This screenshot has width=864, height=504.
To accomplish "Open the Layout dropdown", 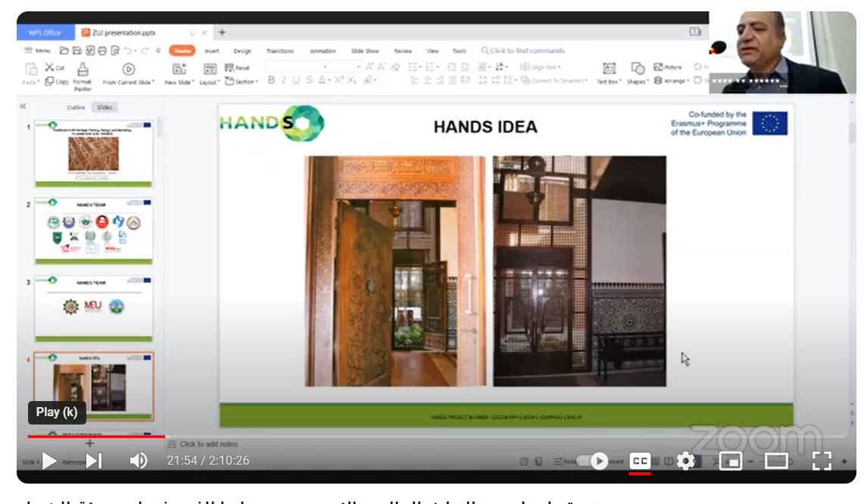I will (x=210, y=74).
